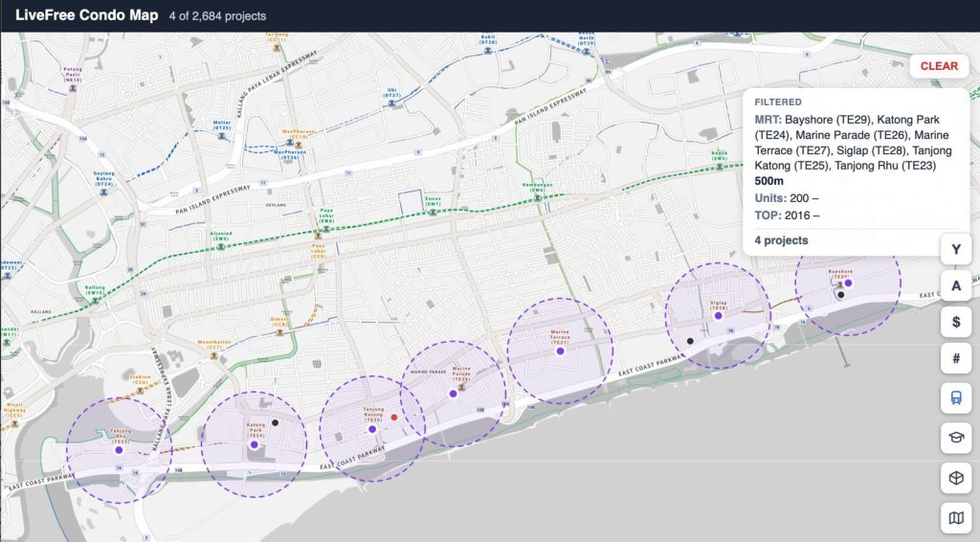Open the dollar price filter
Image resolution: width=980 pixels, height=542 pixels.
point(956,322)
